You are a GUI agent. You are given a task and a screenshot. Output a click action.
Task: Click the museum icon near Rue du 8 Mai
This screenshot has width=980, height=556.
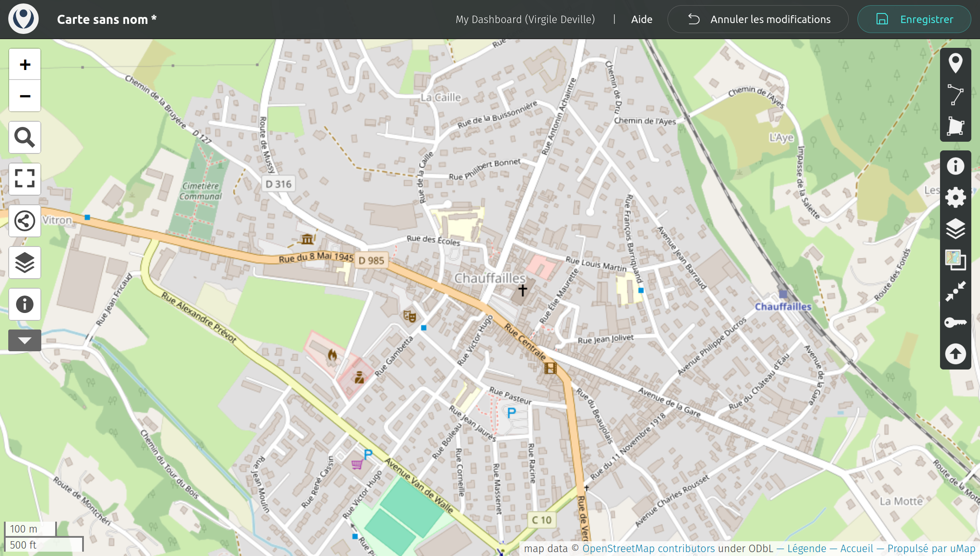307,239
